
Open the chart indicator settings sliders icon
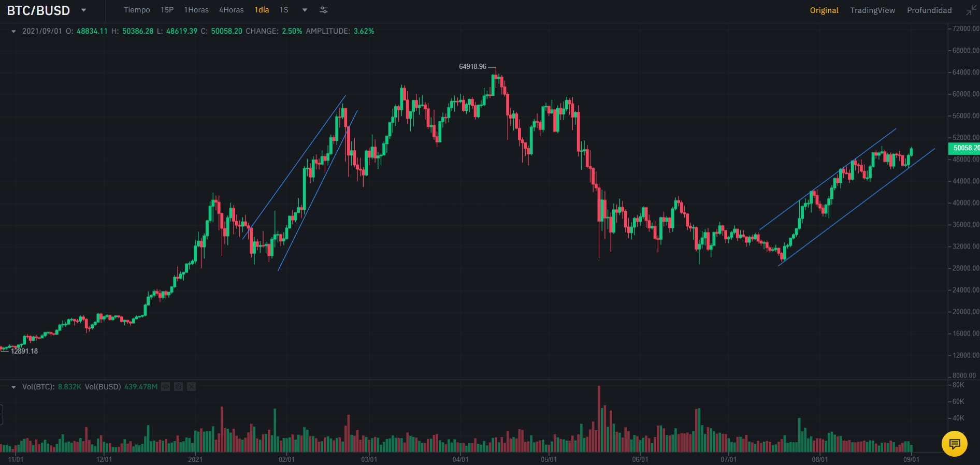tap(324, 10)
